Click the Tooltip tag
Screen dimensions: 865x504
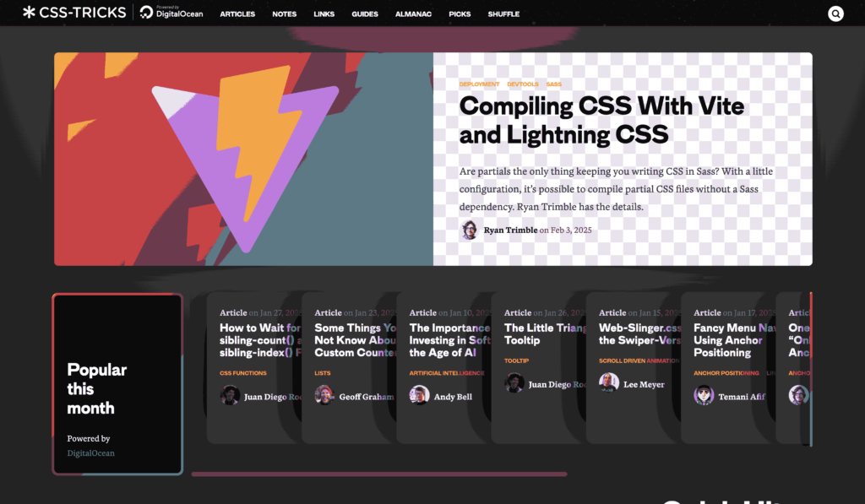516,360
